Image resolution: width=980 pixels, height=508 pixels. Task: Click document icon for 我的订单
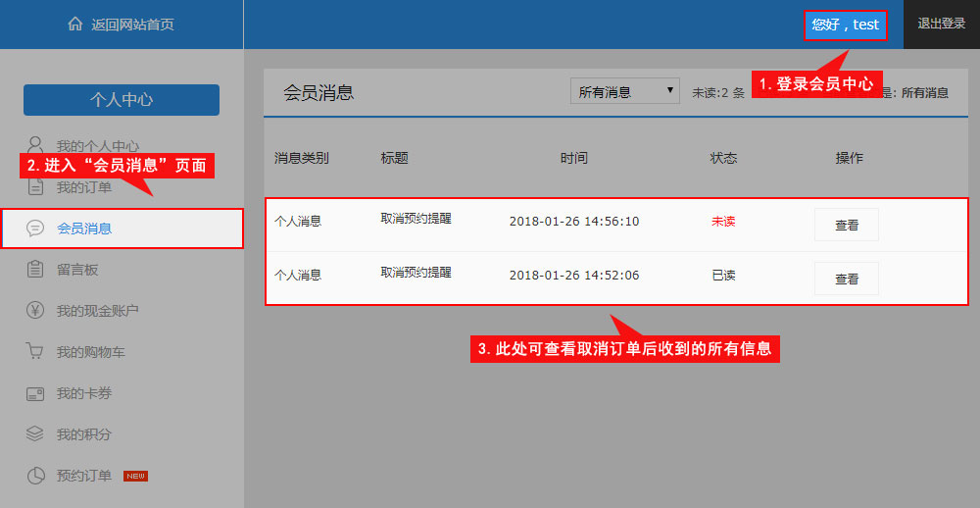tap(35, 186)
